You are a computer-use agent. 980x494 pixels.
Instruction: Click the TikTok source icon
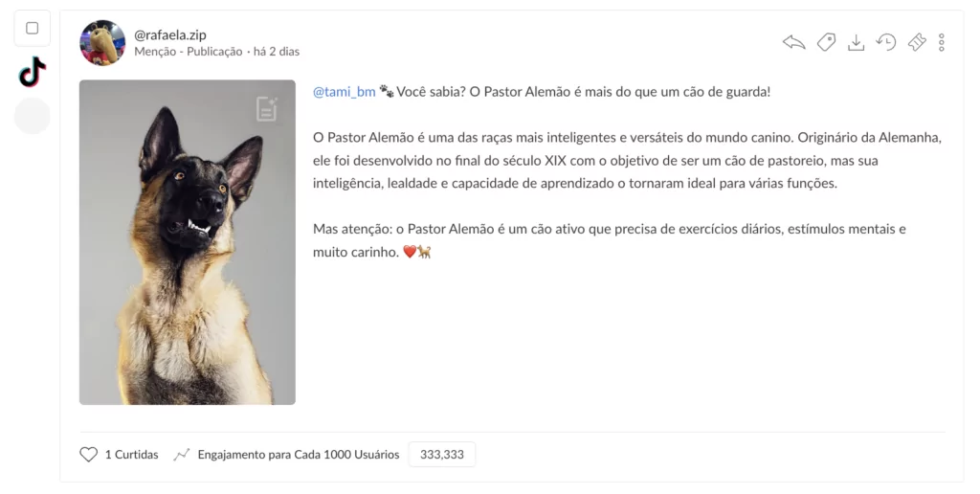[x=33, y=72]
